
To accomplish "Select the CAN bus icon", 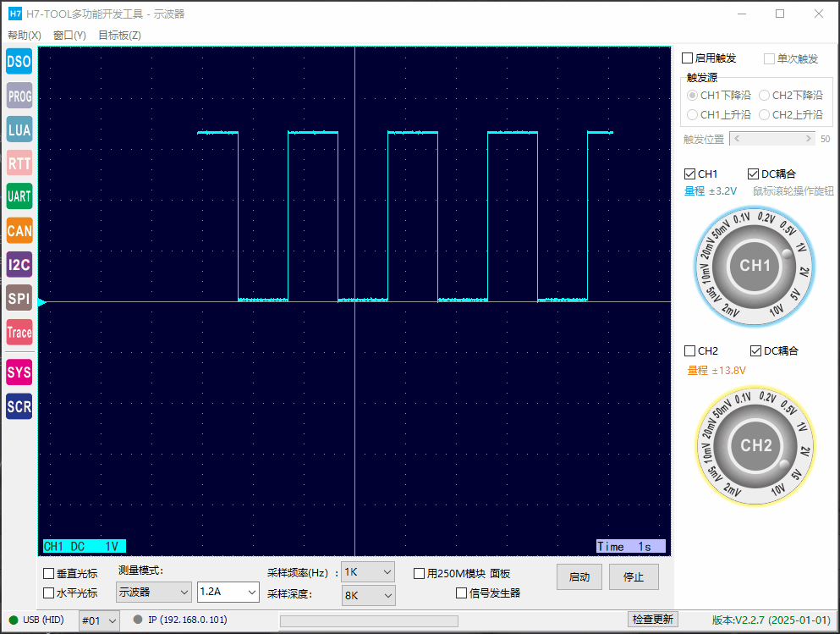I will pos(19,230).
